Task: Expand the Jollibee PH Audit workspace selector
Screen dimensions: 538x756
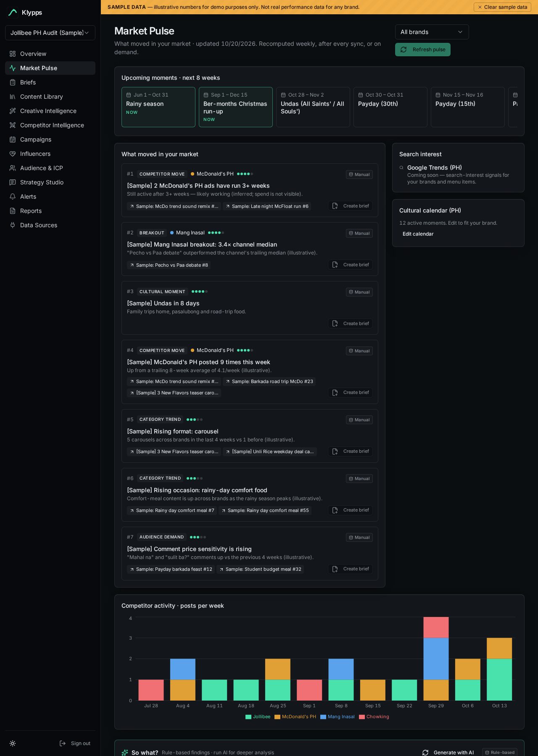Action: [x=50, y=33]
